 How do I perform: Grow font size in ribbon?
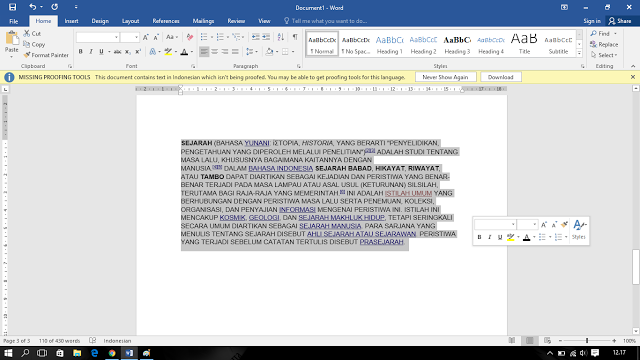pyautogui.click(x=146, y=37)
